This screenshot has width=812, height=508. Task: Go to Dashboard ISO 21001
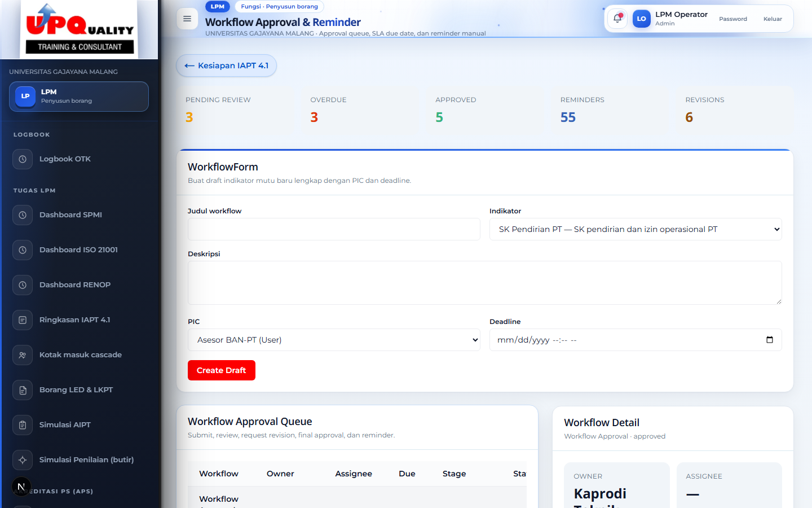point(79,250)
